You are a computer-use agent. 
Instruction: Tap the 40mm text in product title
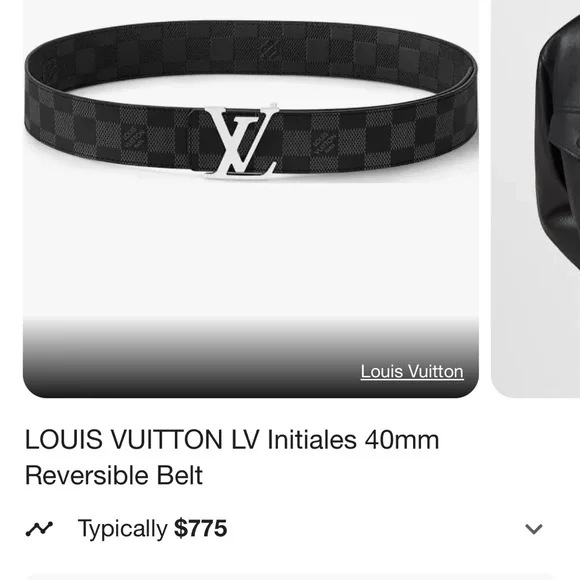[x=402, y=439]
